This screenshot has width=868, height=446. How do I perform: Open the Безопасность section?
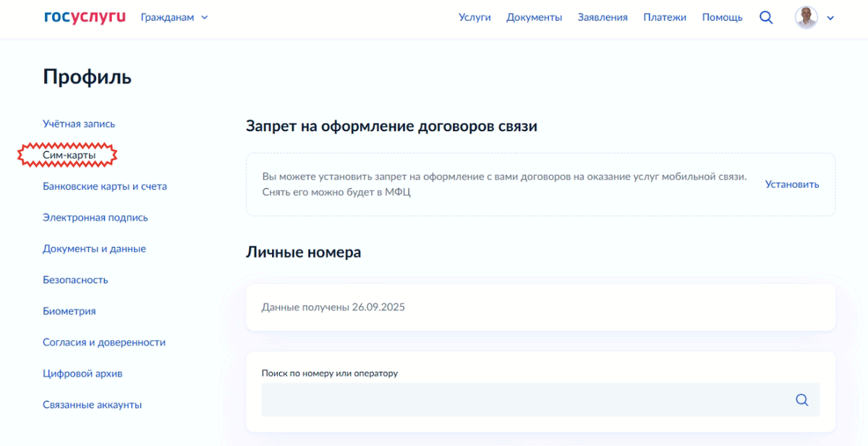(x=75, y=279)
